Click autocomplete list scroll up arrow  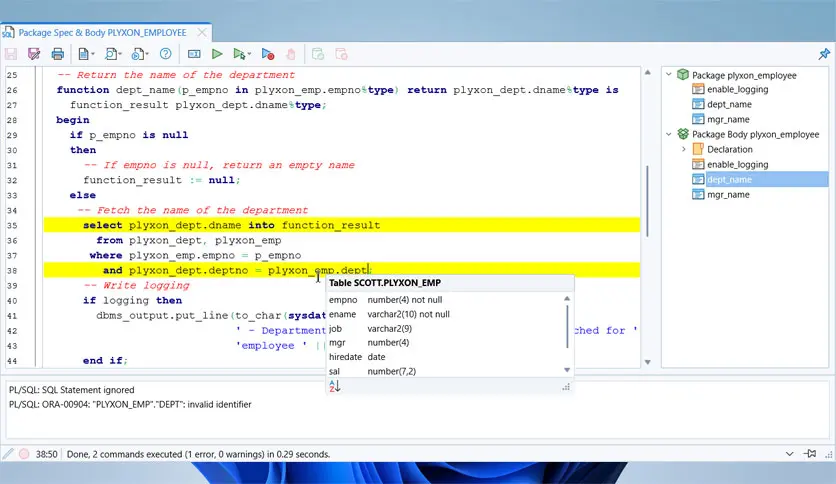tap(567, 299)
